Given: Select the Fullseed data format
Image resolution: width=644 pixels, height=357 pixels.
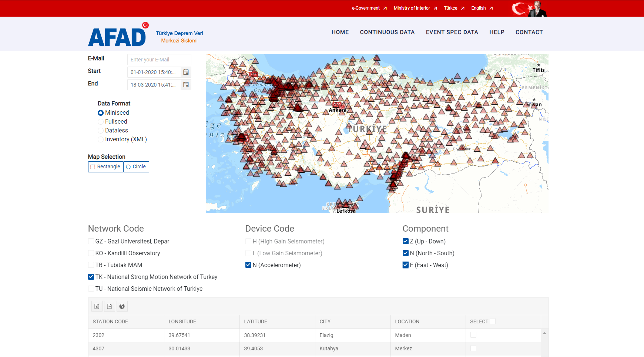Looking at the screenshot, I should 101,122.
